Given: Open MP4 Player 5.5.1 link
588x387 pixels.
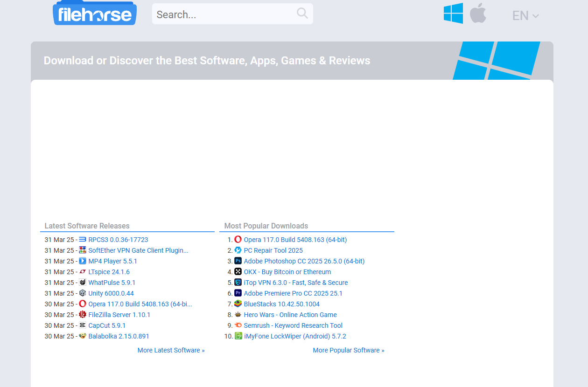Looking at the screenshot, I should pos(112,261).
